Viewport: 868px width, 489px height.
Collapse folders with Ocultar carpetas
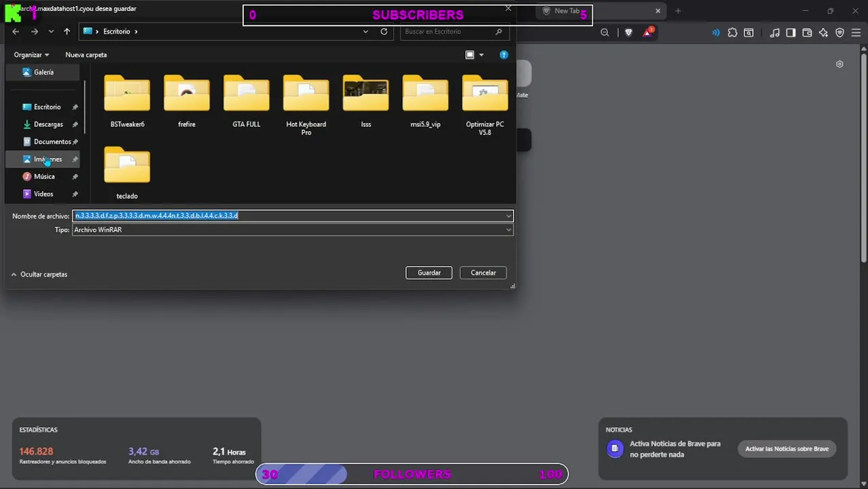click(x=39, y=274)
